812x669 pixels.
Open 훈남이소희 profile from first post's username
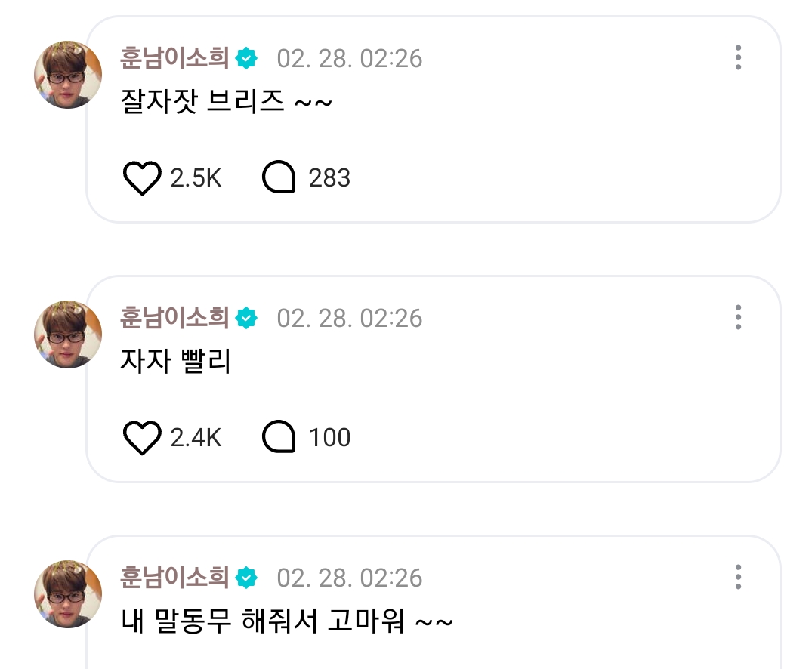tap(174, 58)
